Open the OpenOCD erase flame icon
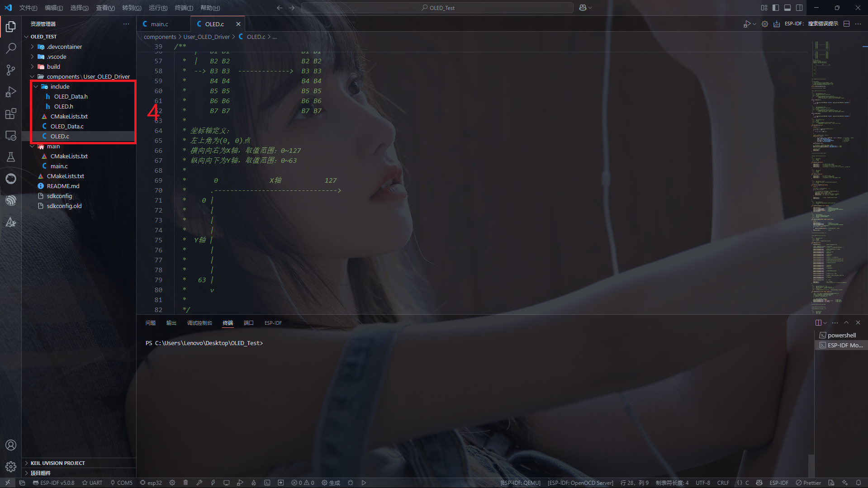 pyautogui.click(x=254, y=483)
